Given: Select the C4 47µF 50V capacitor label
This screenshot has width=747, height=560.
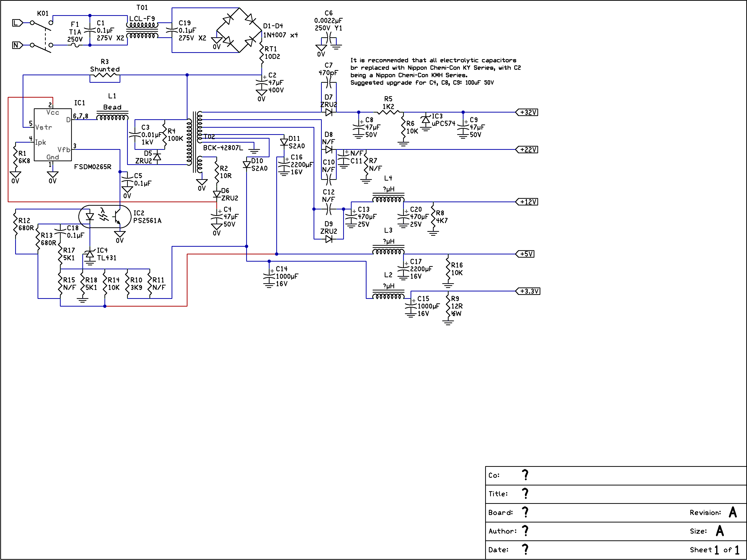Looking at the screenshot, I should 231,217.
